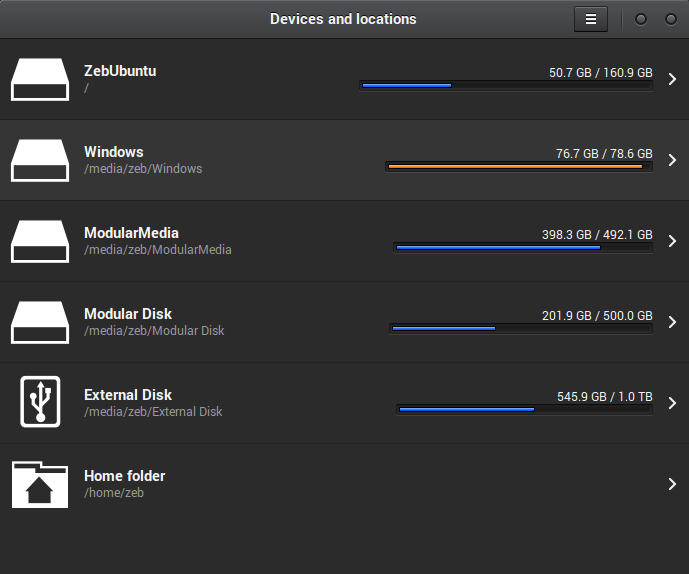Click the /media/zeb/ModularMedia path text
Image resolution: width=689 pixels, height=574 pixels.
[x=157, y=250]
